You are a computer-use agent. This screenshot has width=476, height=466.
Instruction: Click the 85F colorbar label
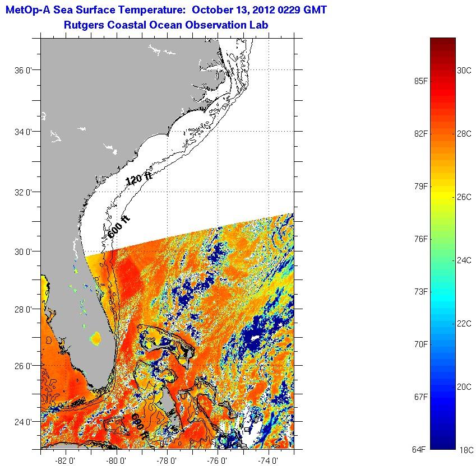[x=421, y=81]
